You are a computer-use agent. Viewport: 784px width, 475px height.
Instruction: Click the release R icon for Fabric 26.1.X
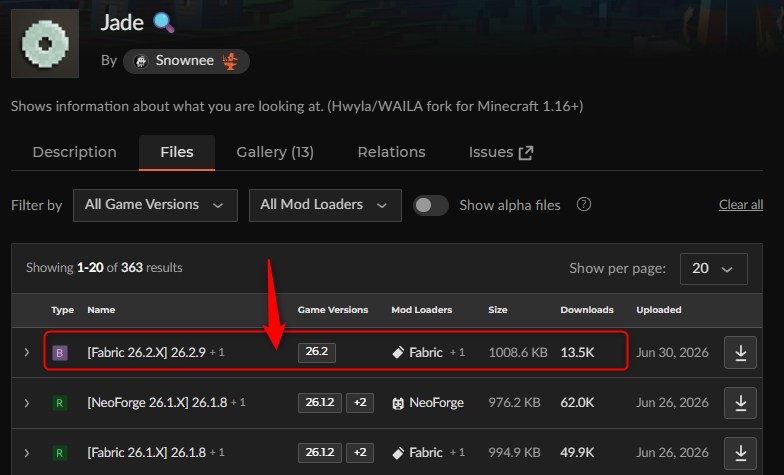point(60,453)
